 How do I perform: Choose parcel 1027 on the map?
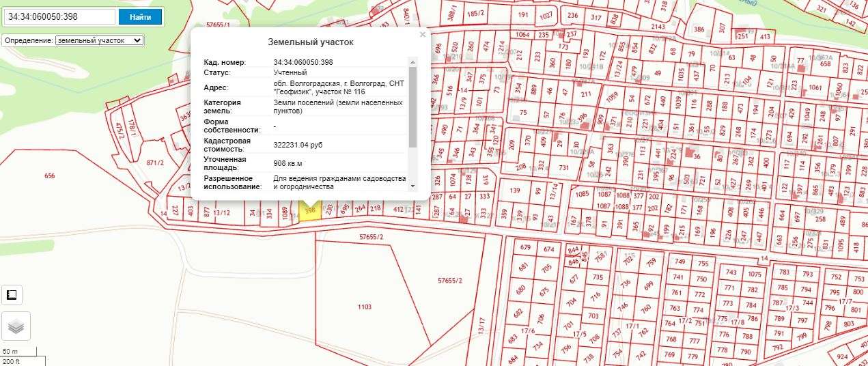click(x=546, y=16)
